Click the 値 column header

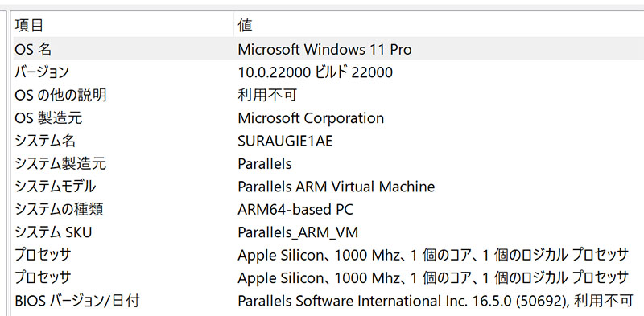439,26
